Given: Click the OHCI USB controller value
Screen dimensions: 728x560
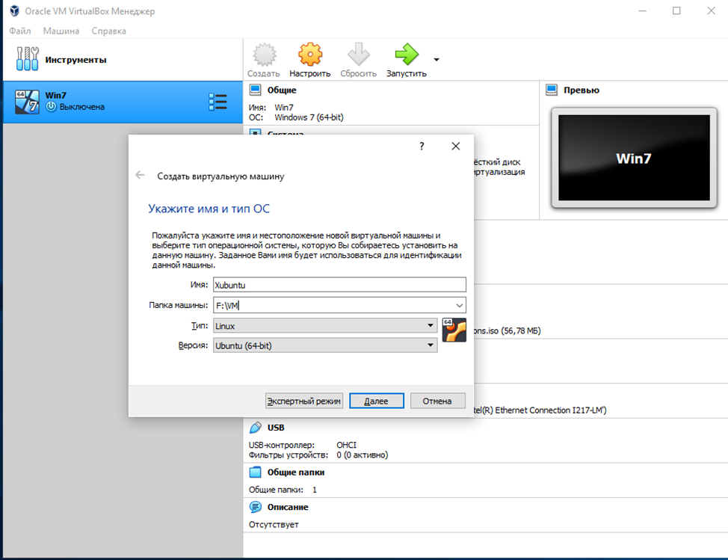Looking at the screenshot, I should (346, 445).
